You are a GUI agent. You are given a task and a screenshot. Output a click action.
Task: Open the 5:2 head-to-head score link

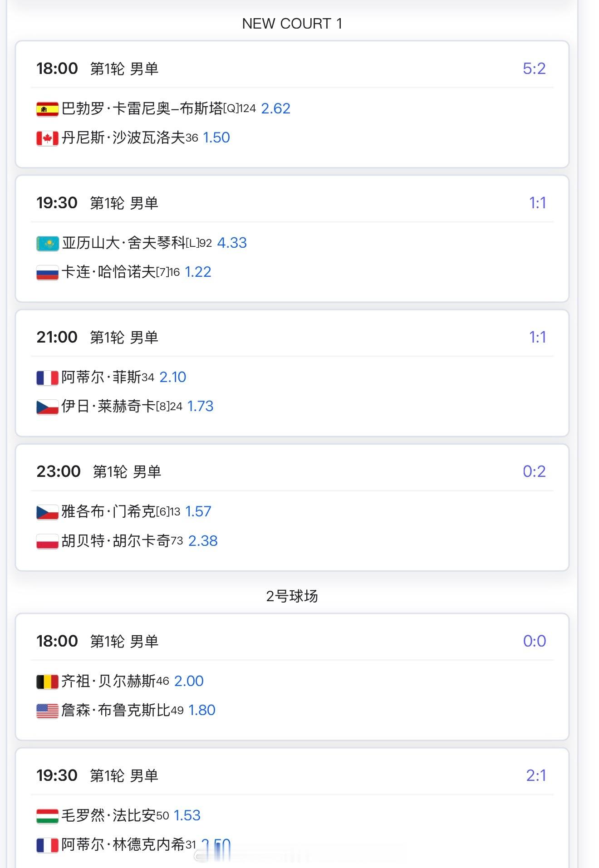click(534, 69)
